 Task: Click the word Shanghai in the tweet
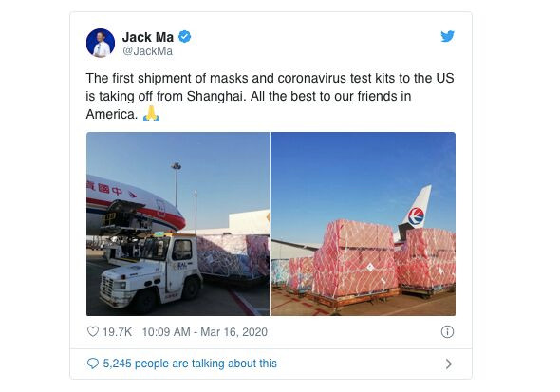click(x=216, y=96)
